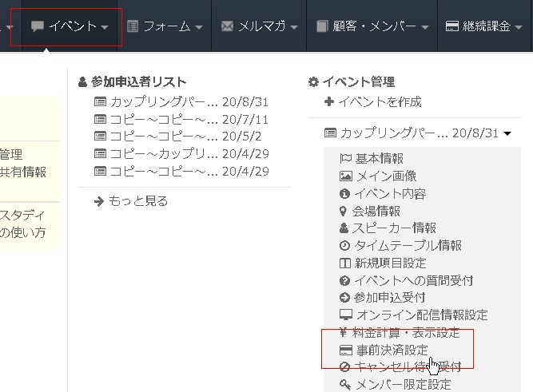This screenshot has height=392, width=533.
Task: Collapse the カップリングパー... 20/8/31 event submenu arrow
Action: [507, 133]
